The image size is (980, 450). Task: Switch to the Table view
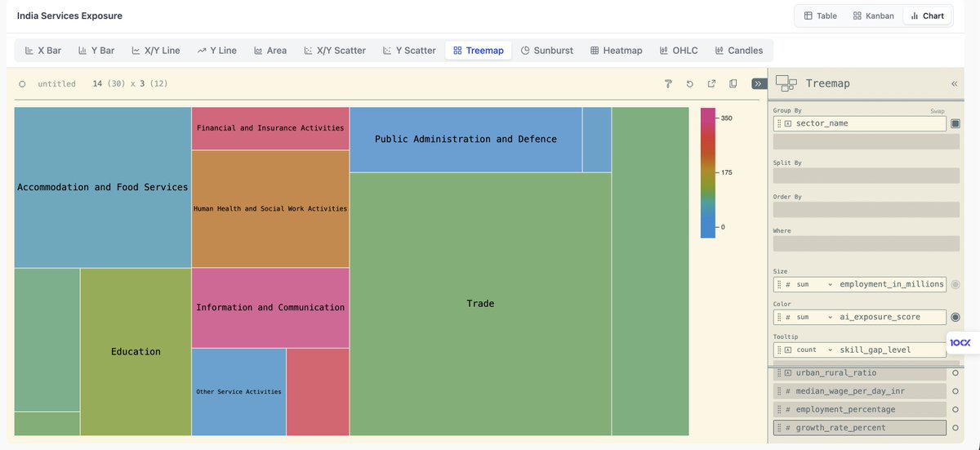pos(820,16)
